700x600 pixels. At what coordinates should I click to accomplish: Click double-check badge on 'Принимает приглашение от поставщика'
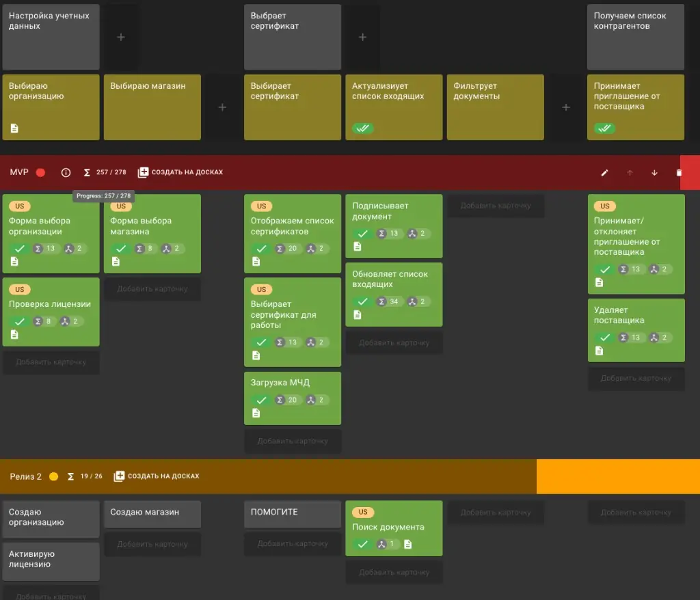[604, 128]
